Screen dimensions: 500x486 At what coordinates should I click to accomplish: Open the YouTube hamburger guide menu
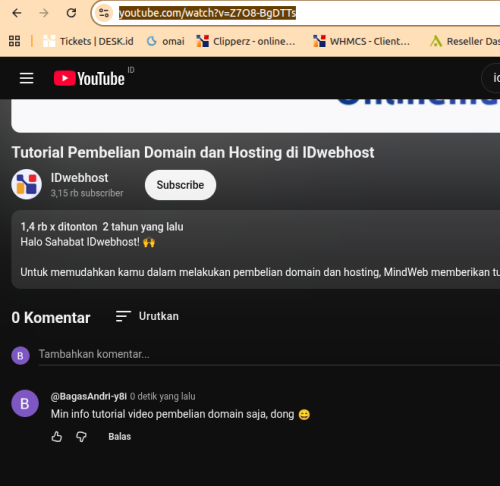click(x=26, y=79)
